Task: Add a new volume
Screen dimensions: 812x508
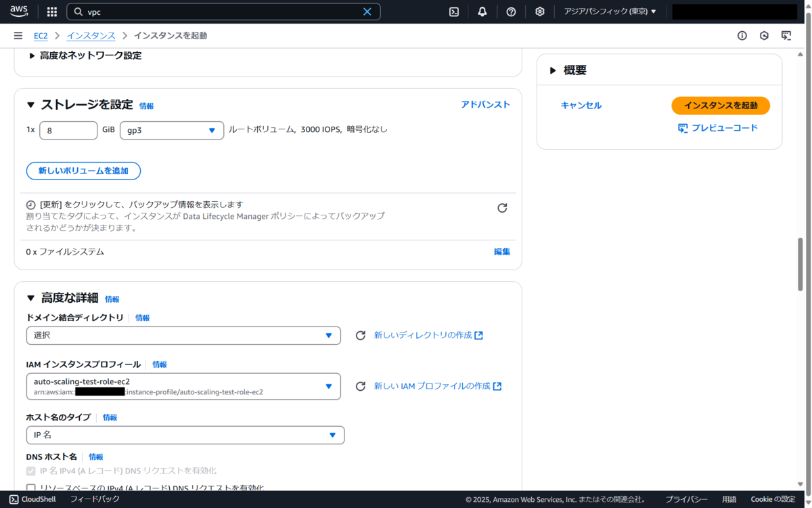Action: pos(83,171)
